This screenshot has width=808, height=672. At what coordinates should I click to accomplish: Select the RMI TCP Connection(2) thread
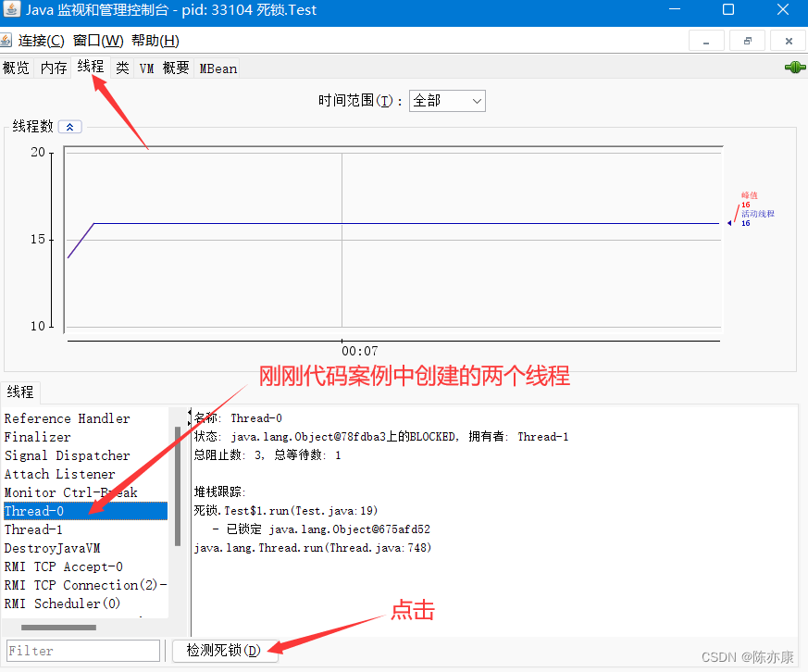85,585
